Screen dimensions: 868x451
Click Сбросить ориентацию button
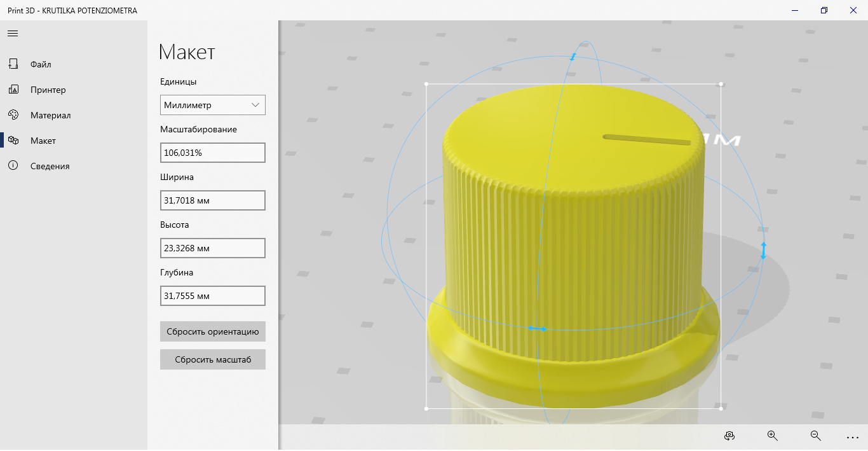click(x=213, y=331)
